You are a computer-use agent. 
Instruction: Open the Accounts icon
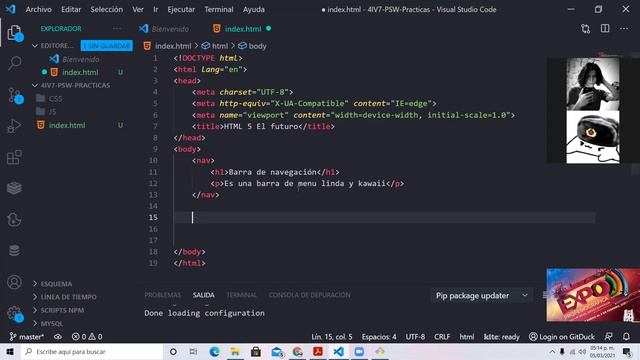[14, 282]
